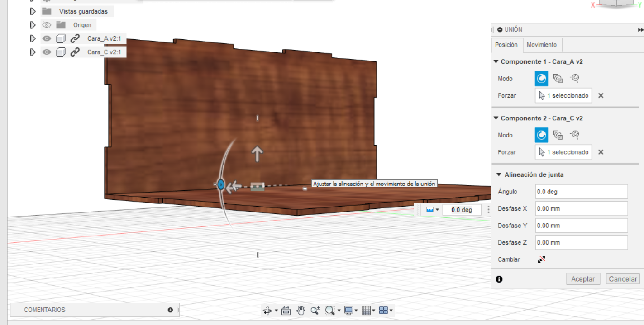Viewport: 644px width, 325px height.
Task: Hide the Cara_A v2:1 component
Action: point(46,39)
